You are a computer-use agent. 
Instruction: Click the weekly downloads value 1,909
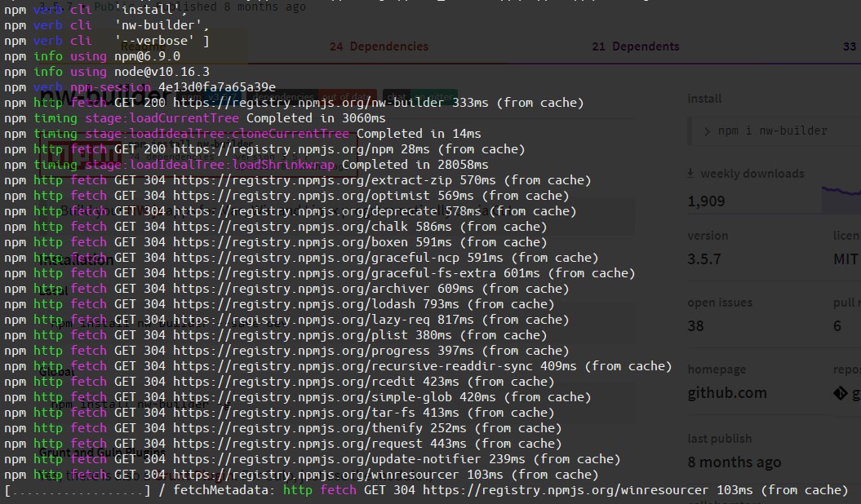point(706,201)
